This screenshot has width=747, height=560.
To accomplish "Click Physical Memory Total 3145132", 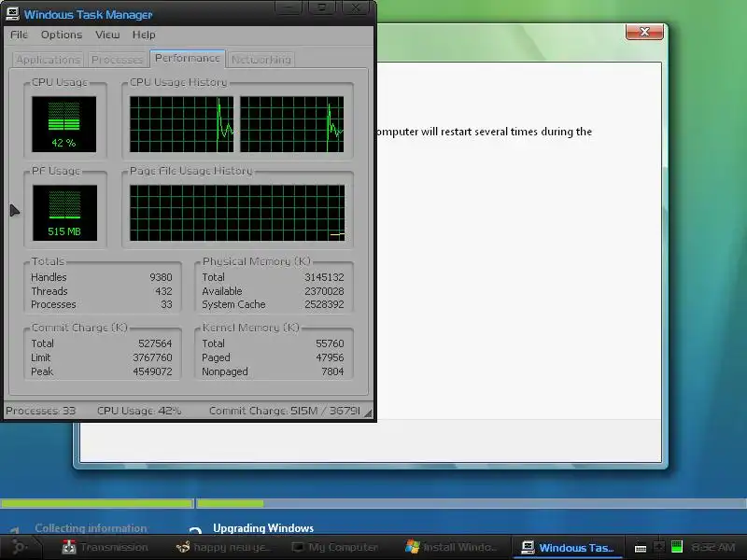I will coord(324,277).
